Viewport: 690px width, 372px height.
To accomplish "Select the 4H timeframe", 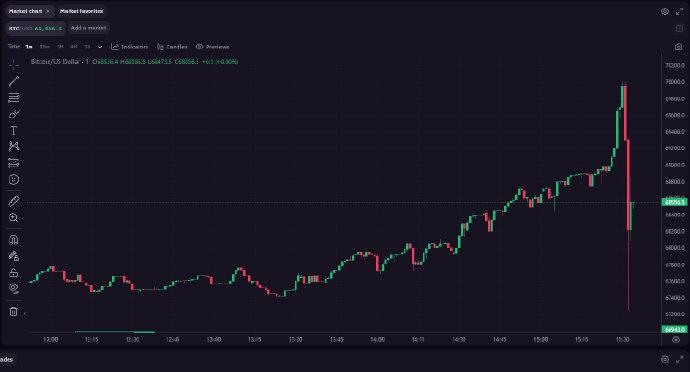I will click(73, 47).
